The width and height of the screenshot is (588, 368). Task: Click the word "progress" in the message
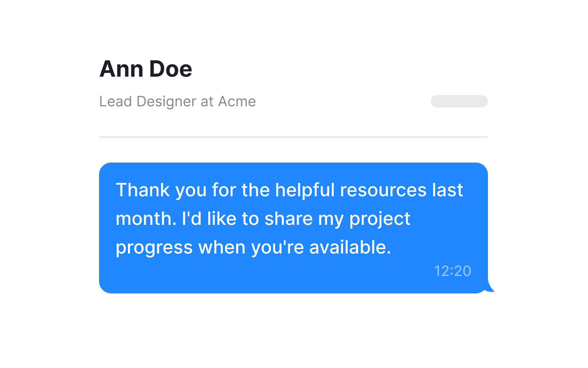click(x=154, y=248)
